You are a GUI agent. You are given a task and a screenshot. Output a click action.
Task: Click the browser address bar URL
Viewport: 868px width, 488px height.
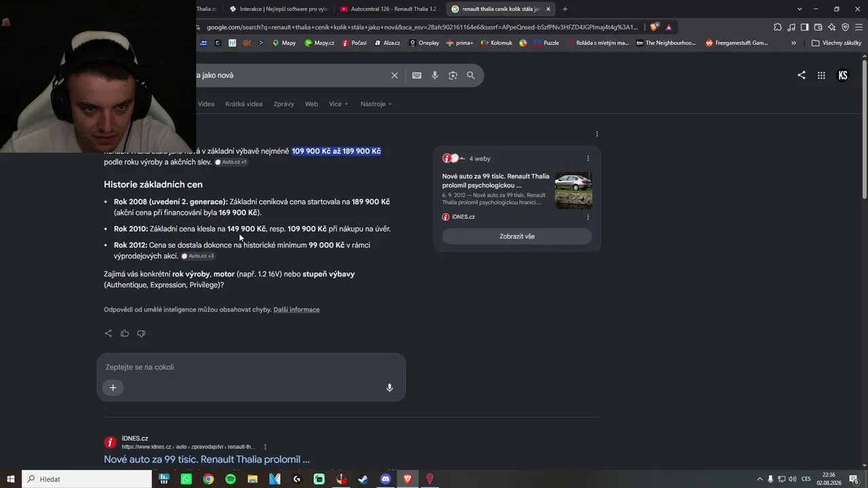tap(422, 27)
